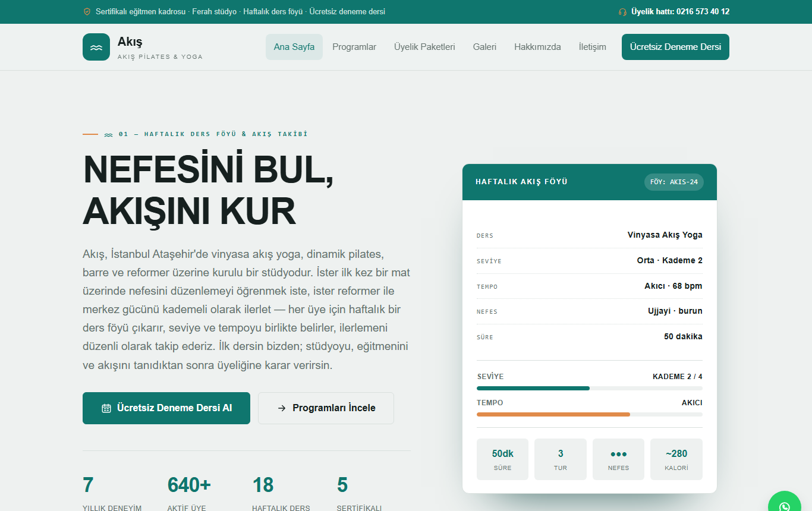Click the Ücretsiz Deneme Dersi header button

tap(675, 47)
